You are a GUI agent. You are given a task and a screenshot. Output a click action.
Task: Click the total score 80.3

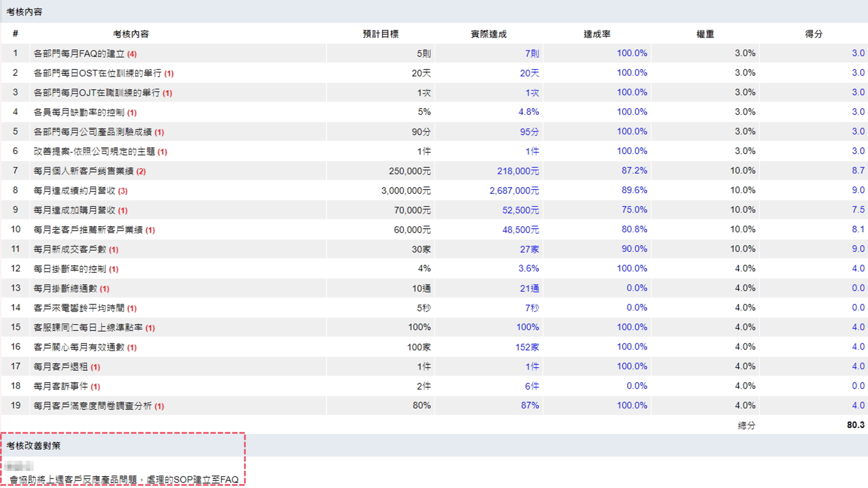[855, 425]
